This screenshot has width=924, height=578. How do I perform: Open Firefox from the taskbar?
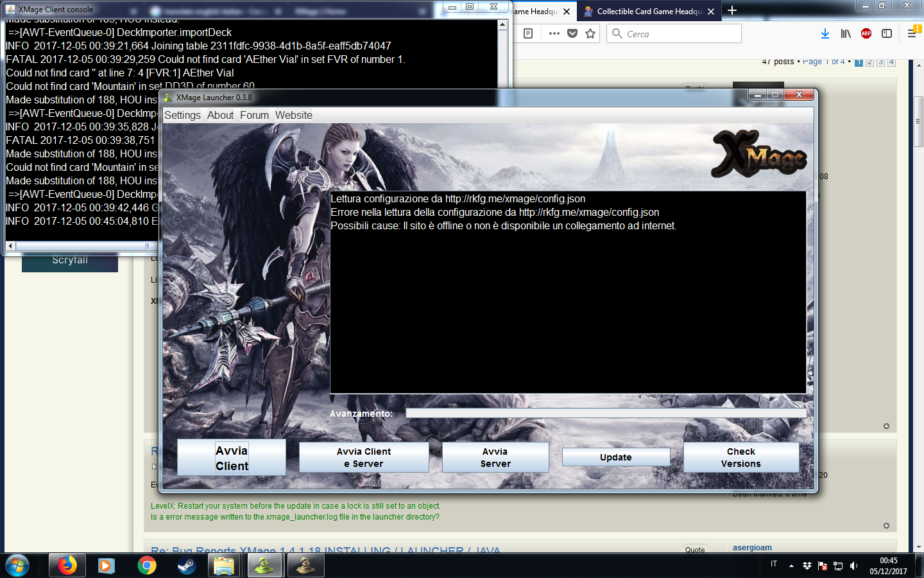(67, 565)
